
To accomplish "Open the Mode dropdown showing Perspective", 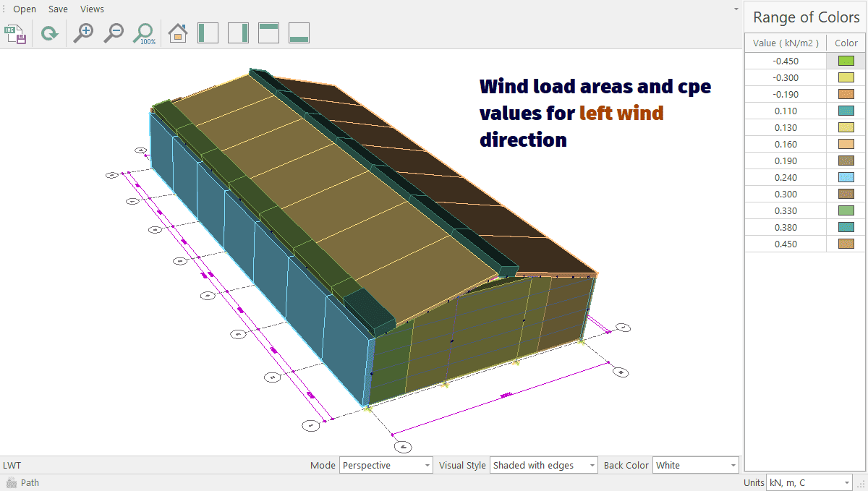I will pyautogui.click(x=386, y=466).
